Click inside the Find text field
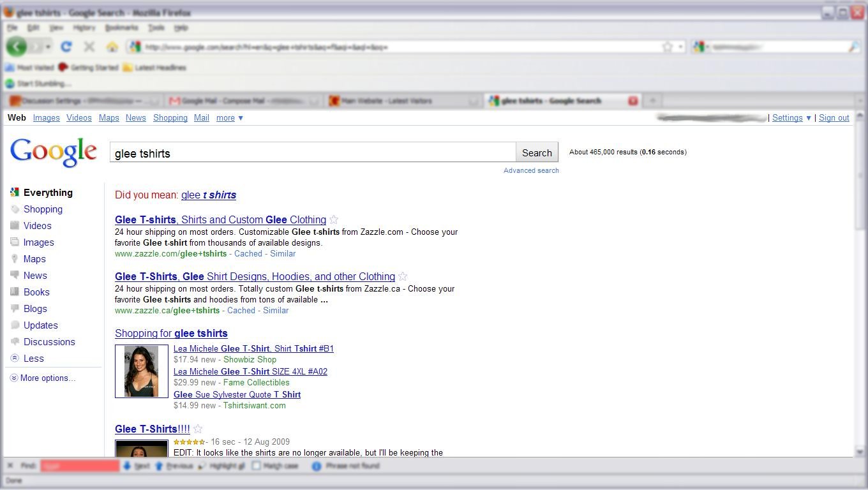The width and height of the screenshot is (868, 490). (x=80, y=466)
